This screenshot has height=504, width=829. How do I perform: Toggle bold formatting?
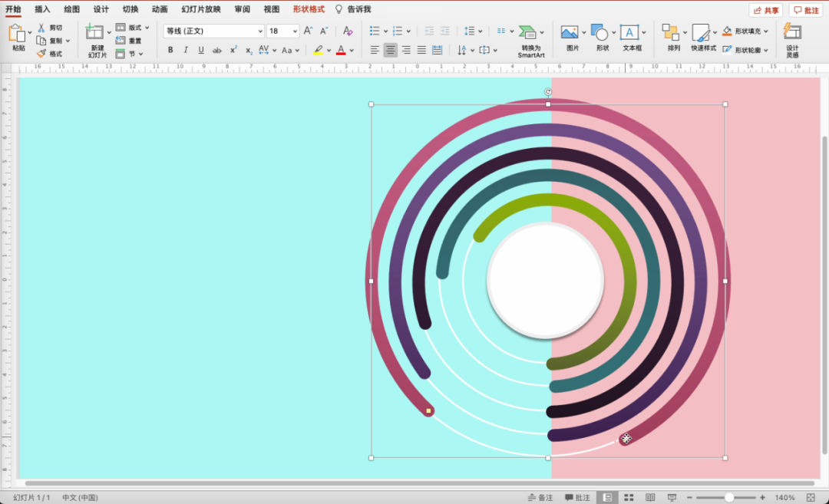(x=170, y=50)
